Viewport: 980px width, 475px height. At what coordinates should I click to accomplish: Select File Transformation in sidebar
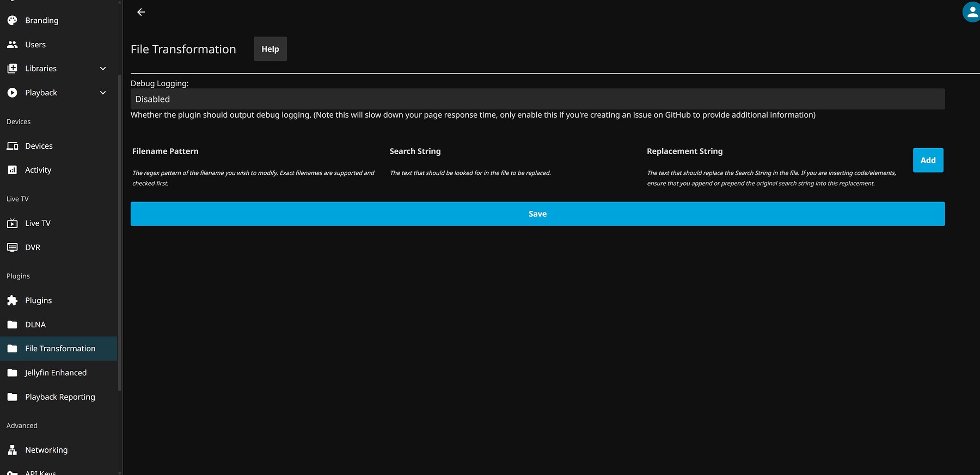[x=59, y=349]
